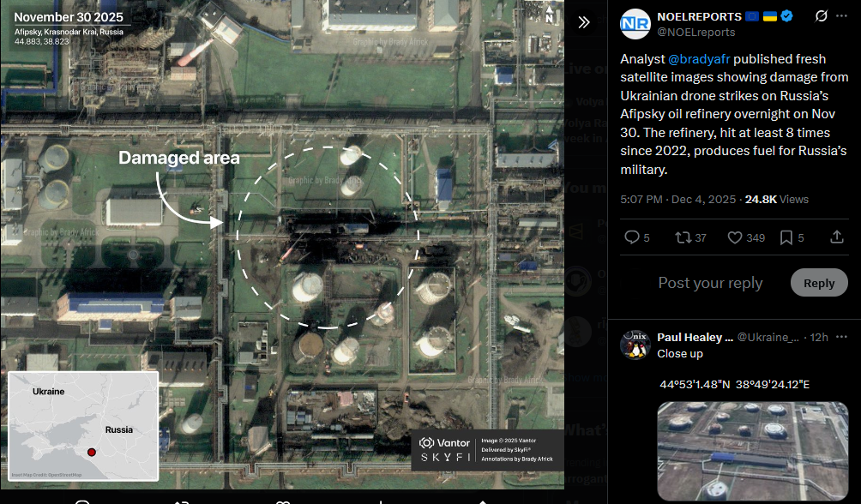Viewport: 861px width, 504px height.
Task: Open Paul Healey display name
Action: pos(695,337)
